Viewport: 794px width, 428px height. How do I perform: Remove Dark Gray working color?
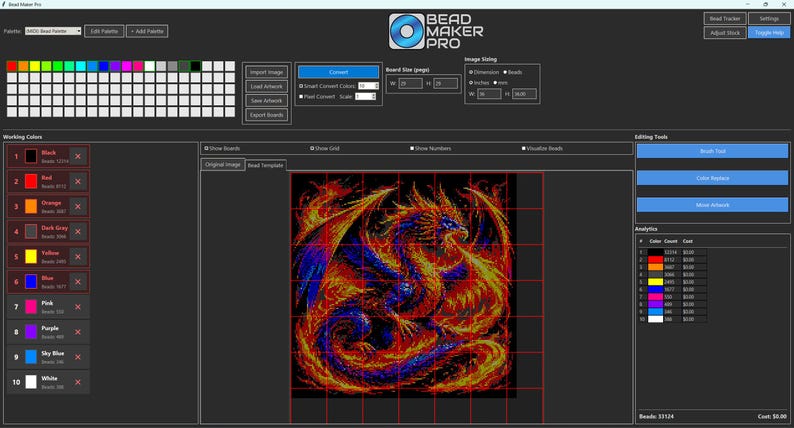(x=78, y=231)
